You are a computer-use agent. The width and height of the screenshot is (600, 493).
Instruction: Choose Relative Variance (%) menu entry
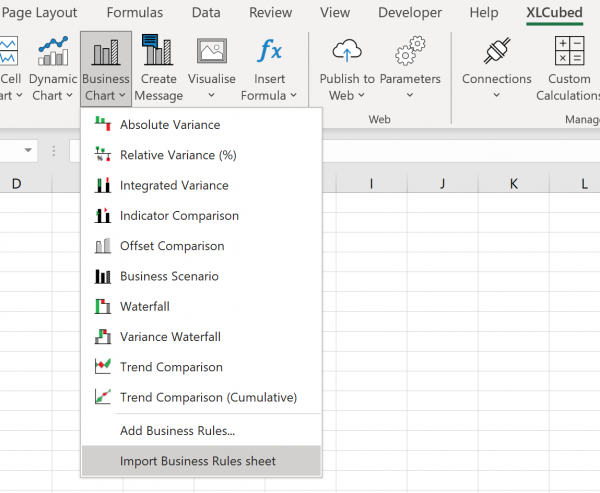point(201,155)
